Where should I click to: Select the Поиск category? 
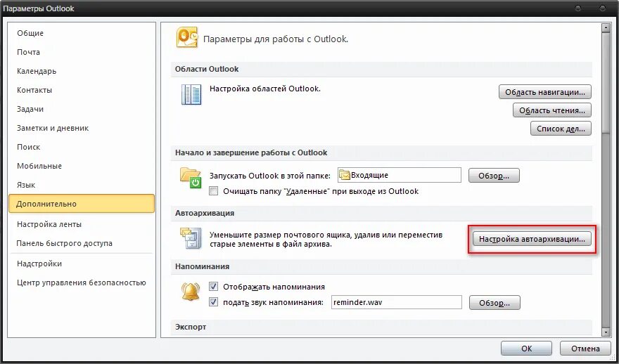[82, 147]
